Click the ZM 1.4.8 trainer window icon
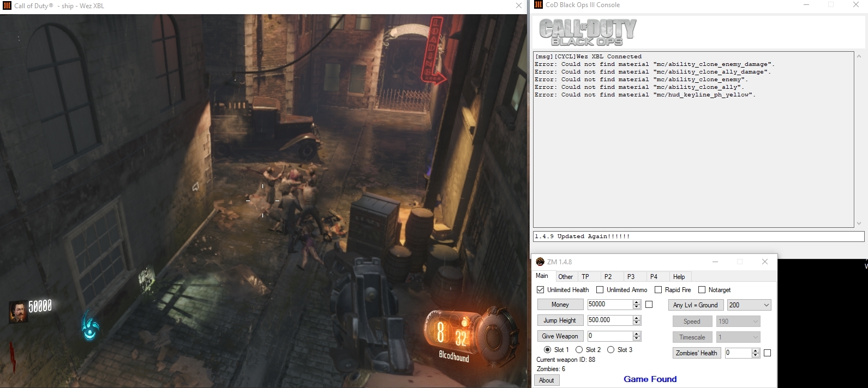This screenshot has height=388, width=868. click(x=540, y=262)
